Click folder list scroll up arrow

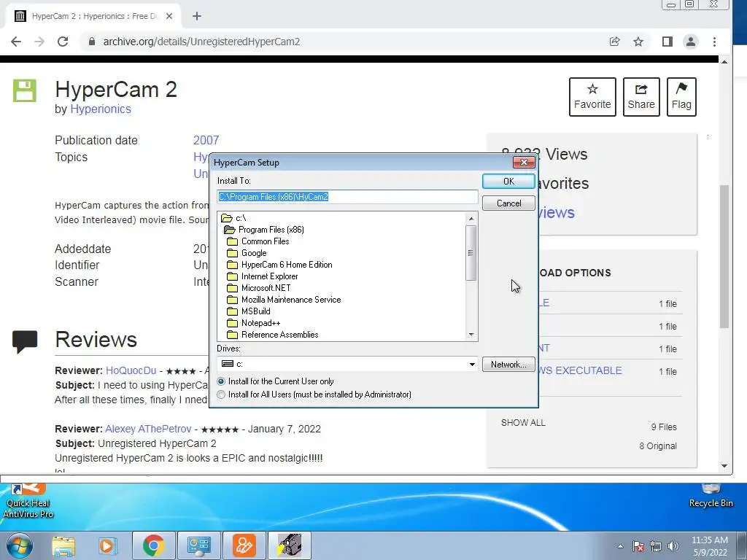[x=471, y=219]
